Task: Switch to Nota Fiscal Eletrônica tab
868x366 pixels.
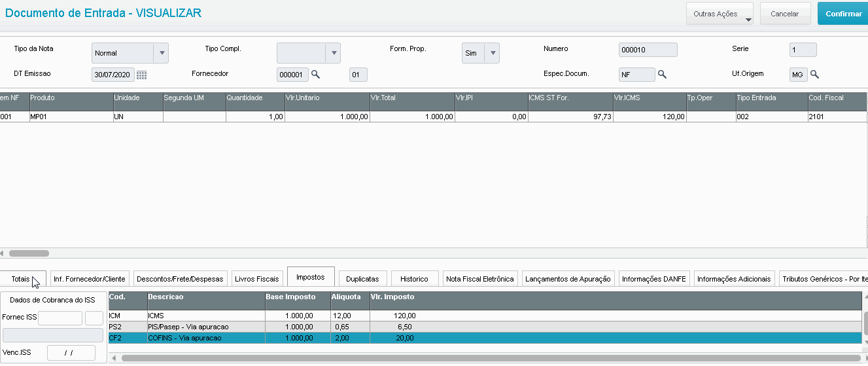Action: 481,279
